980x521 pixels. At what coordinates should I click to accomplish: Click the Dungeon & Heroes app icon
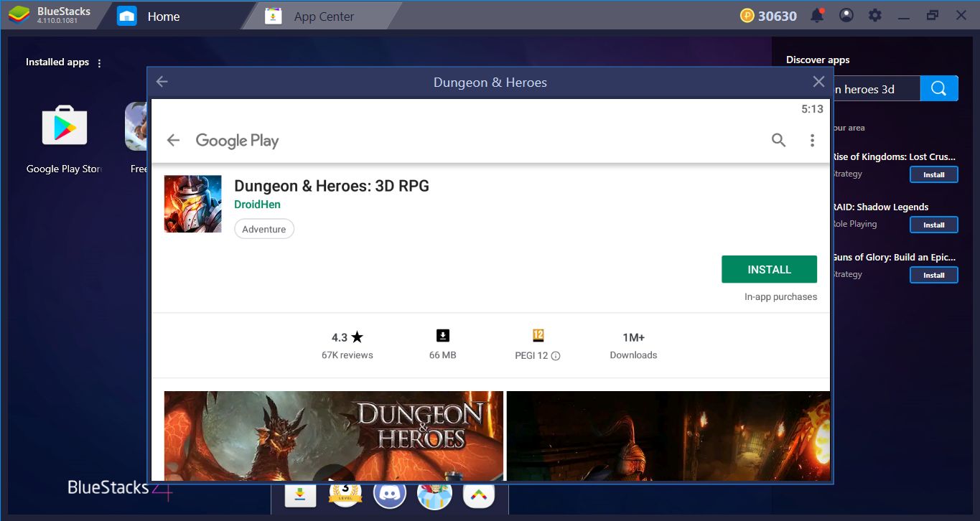click(192, 204)
